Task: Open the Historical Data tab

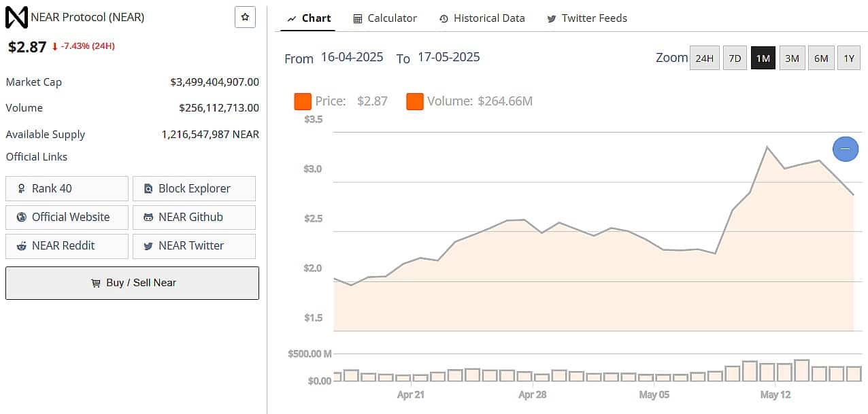Action: coord(482,18)
